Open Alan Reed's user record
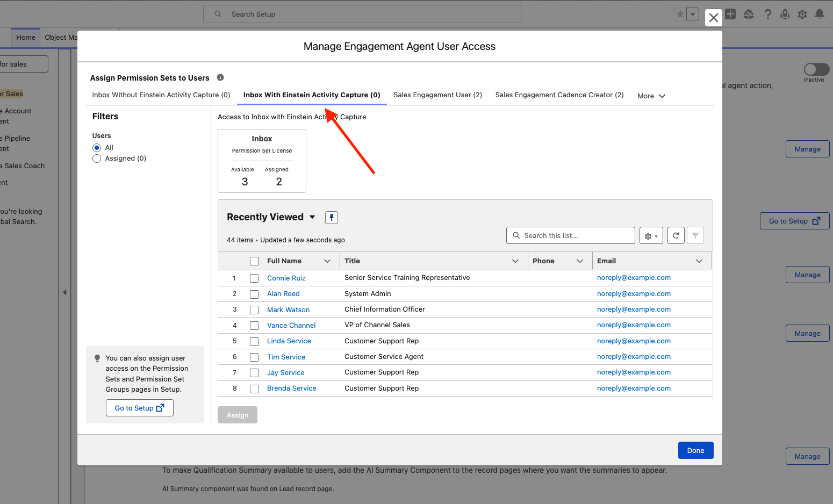Viewport: 833px width, 504px height. tap(283, 294)
